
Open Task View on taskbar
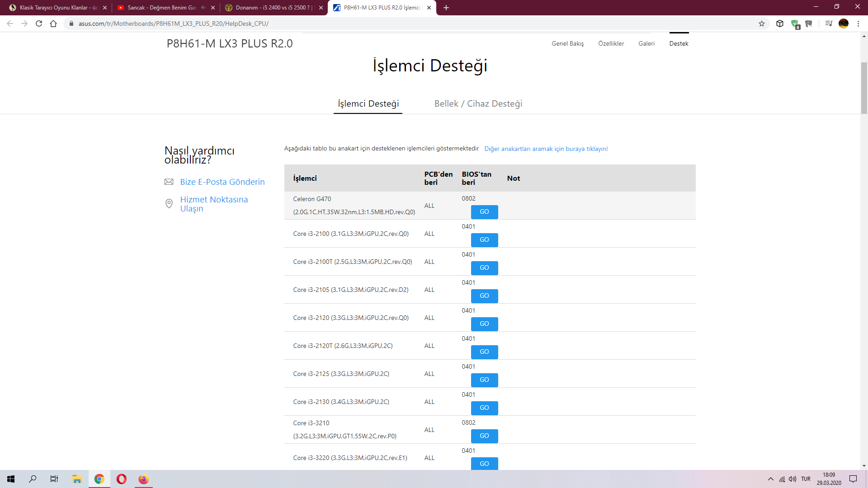(x=54, y=479)
